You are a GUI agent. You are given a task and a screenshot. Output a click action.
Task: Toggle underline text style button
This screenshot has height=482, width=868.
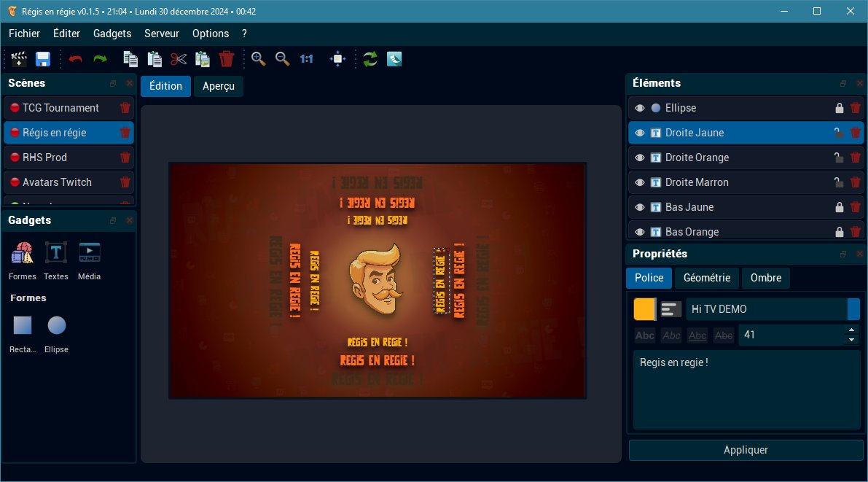(697, 335)
